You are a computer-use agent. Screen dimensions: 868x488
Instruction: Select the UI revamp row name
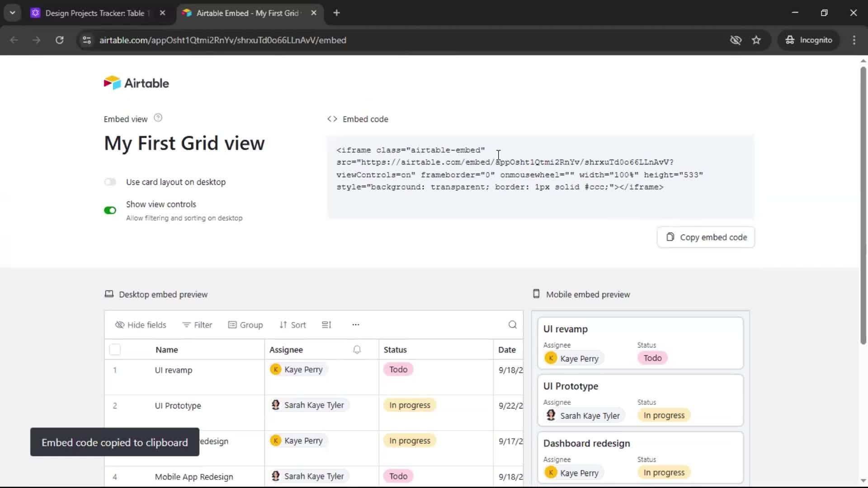pyautogui.click(x=174, y=370)
